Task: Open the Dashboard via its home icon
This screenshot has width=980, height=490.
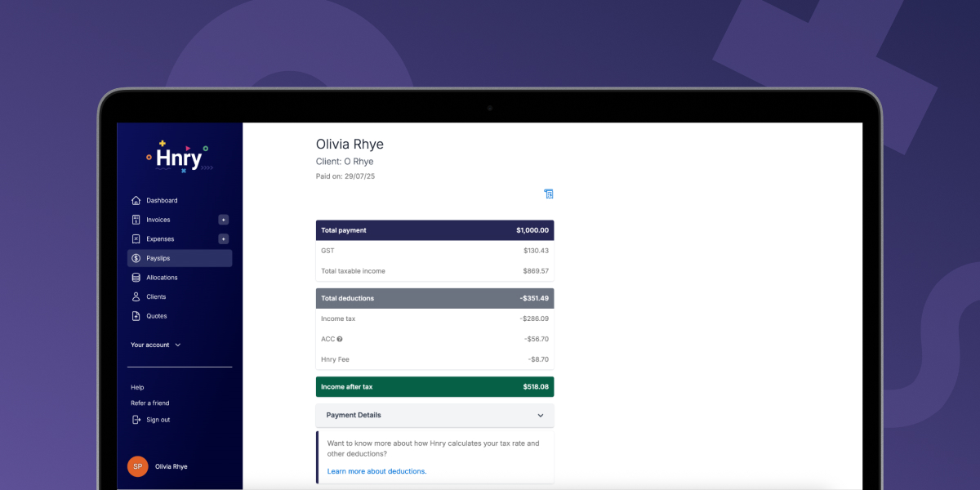Action: coord(136,200)
